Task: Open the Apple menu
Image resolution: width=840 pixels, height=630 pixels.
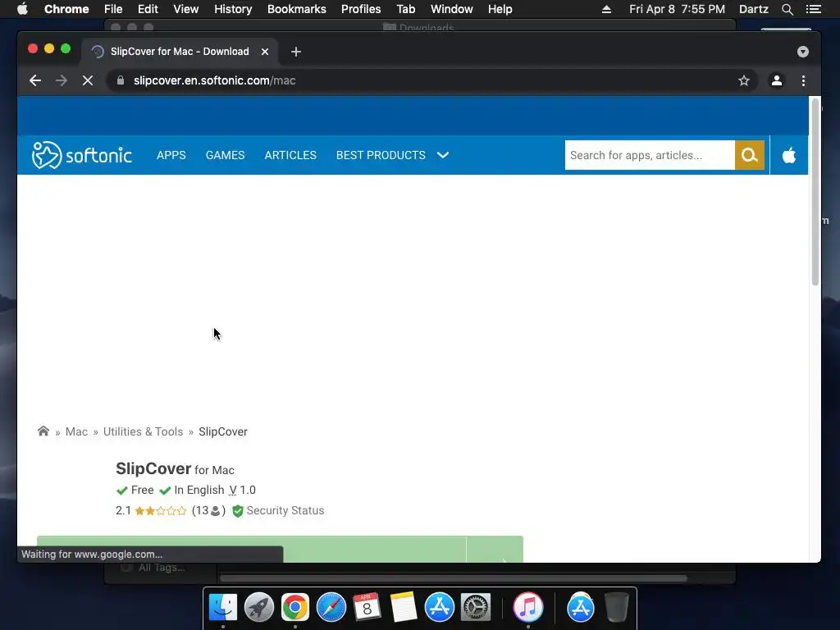Action: point(22,9)
